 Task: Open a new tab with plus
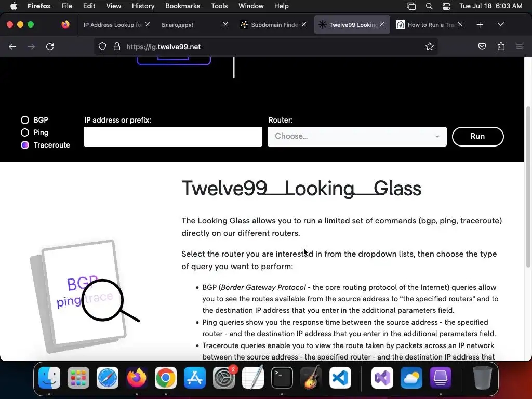point(480,25)
